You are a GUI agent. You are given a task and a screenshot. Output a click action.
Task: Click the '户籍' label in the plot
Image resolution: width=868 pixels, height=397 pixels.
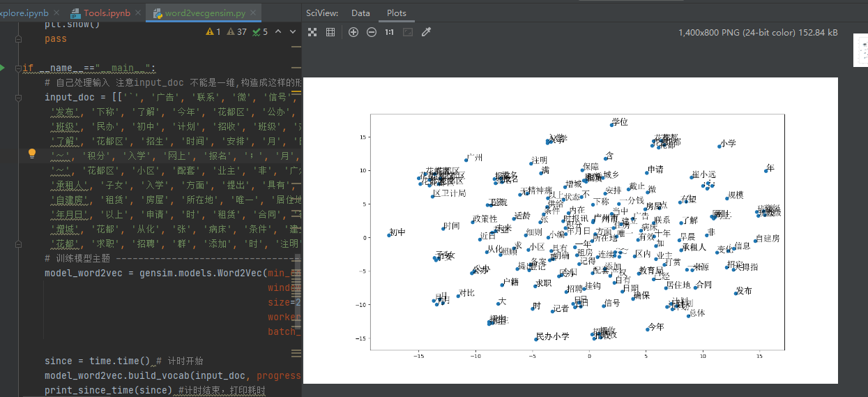(511, 283)
